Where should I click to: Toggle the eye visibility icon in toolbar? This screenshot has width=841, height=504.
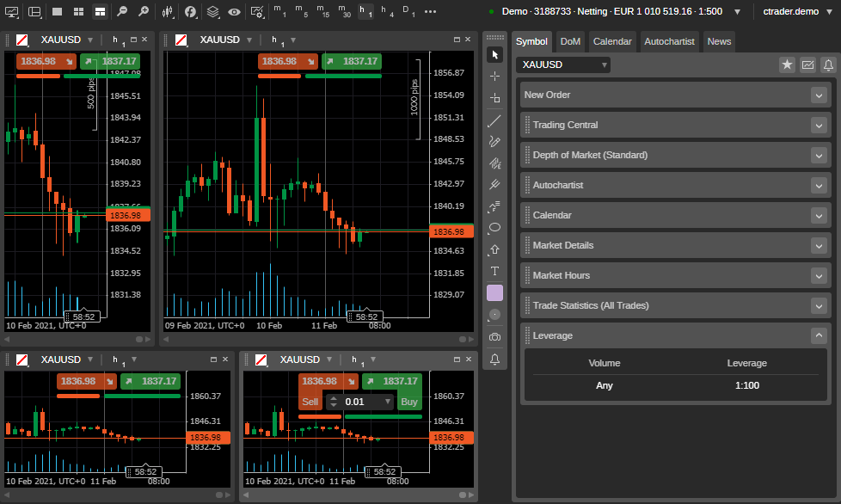tap(234, 12)
